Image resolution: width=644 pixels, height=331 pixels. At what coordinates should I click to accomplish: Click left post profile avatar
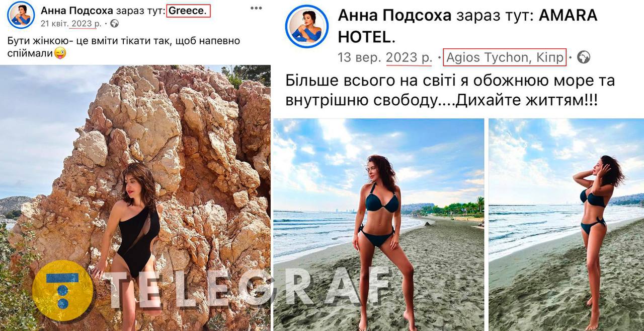21,15
